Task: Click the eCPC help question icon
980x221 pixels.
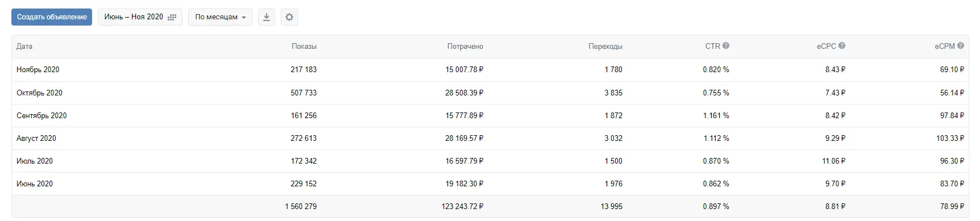Action: pos(842,46)
